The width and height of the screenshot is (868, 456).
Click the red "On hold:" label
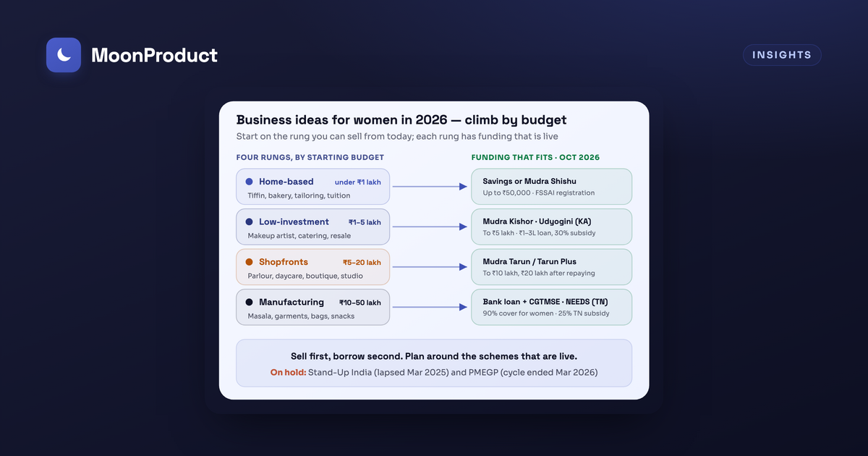click(x=288, y=373)
